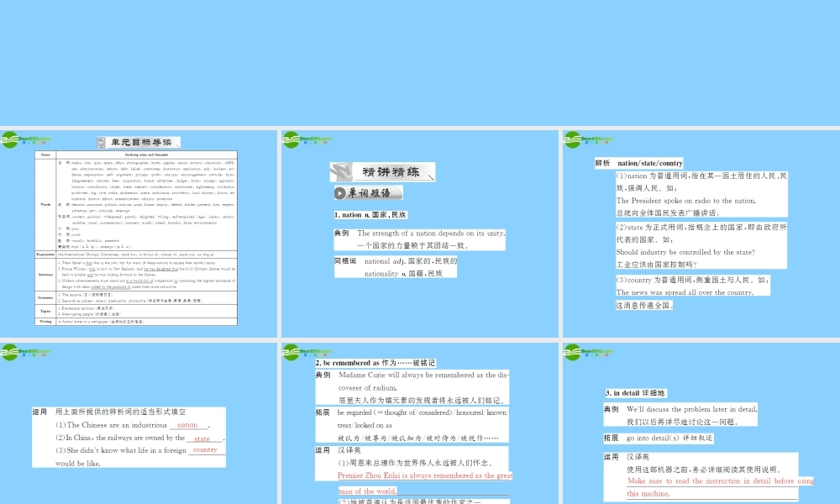Select the heading "1. nation n. 国家,民族"

pos(370,215)
